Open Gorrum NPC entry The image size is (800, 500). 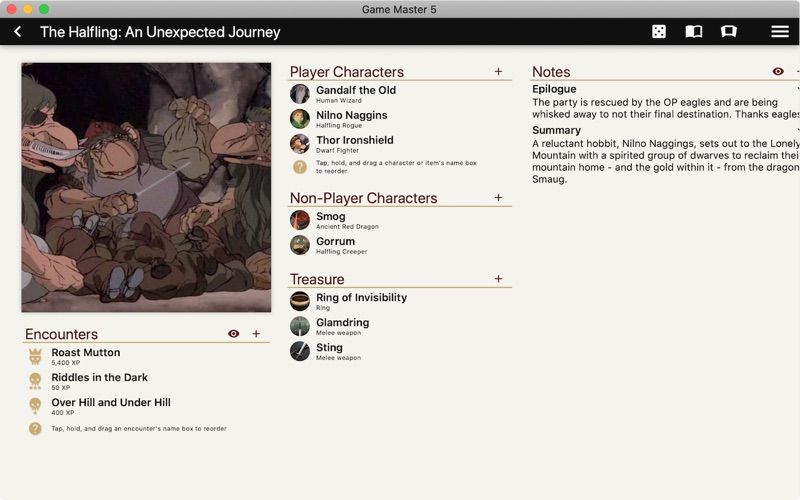(335, 241)
